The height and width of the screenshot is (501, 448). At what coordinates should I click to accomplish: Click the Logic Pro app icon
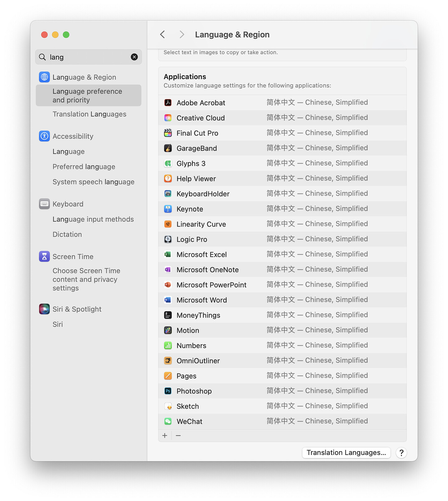pyautogui.click(x=168, y=239)
